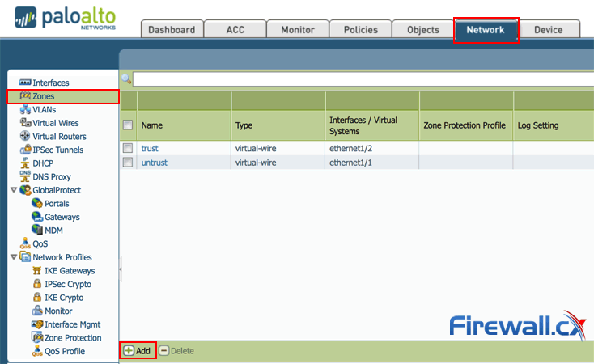Image resolution: width=594 pixels, height=364 pixels.
Task: Open the untrust zone link
Action: point(155,163)
